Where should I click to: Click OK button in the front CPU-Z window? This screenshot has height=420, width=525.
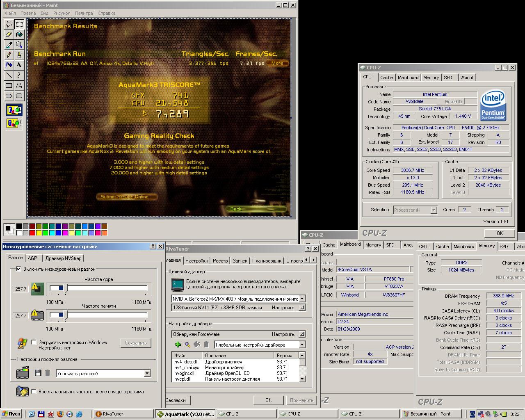(500, 233)
